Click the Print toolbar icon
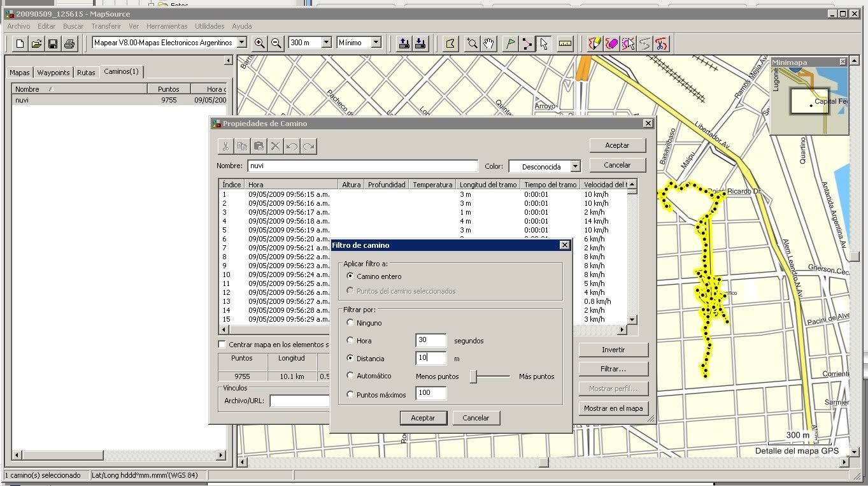 click(69, 43)
